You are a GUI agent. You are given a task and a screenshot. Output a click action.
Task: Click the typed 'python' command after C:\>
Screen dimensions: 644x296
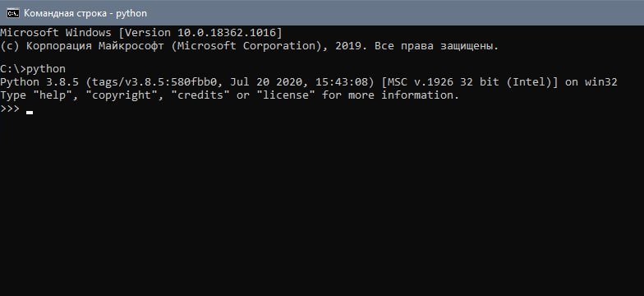[46, 69]
